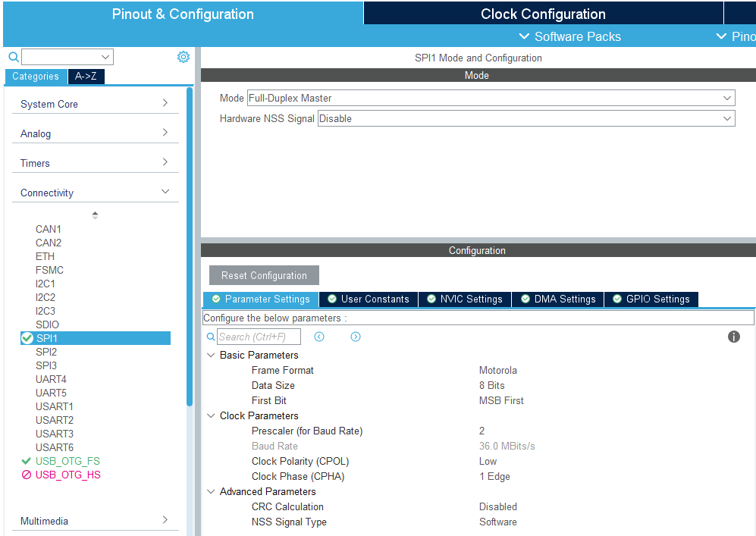The width and height of the screenshot is (756, 536).
Task: Select SPI3 peripheral
Action: (46, 365)
